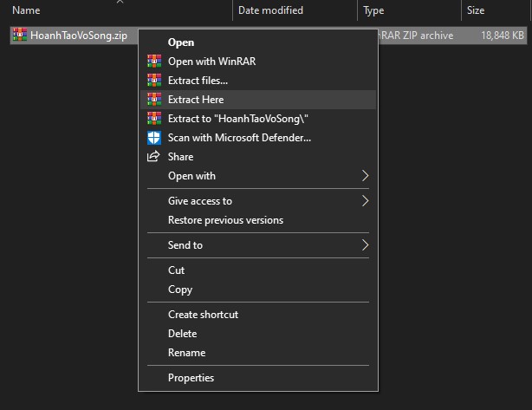Click WinRAR icon beside Open with WinRAR
The width and height of the screenshot is (532, 410).
154,62
